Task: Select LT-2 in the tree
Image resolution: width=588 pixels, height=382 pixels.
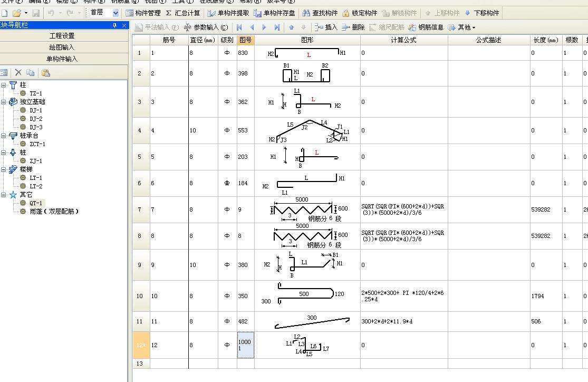Action: (x=36, y=186)
